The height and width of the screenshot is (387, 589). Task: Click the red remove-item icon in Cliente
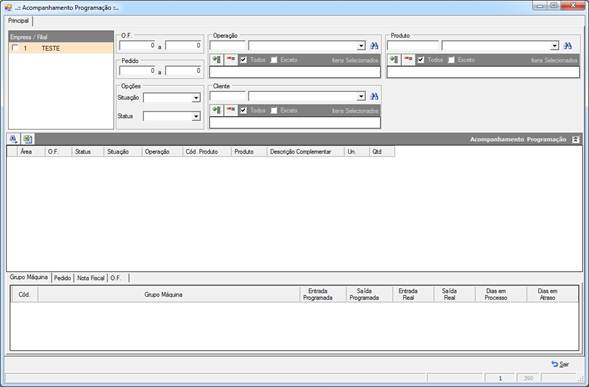pyautogui.click(x=231, y=110)
